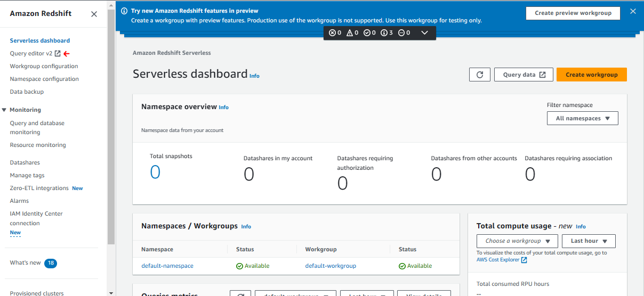
Task: Open Query editor v2 external link icon
Action: [x=58, y=53]
